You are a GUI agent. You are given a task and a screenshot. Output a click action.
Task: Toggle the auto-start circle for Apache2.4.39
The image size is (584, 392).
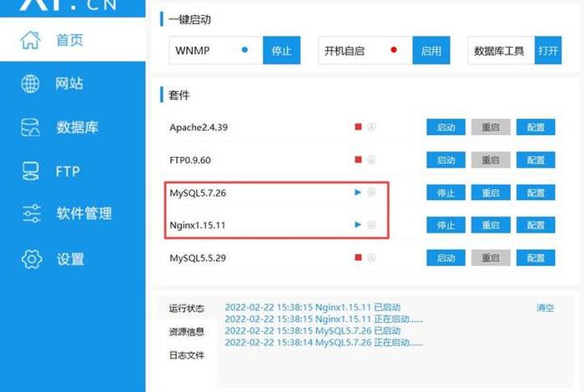371,127
